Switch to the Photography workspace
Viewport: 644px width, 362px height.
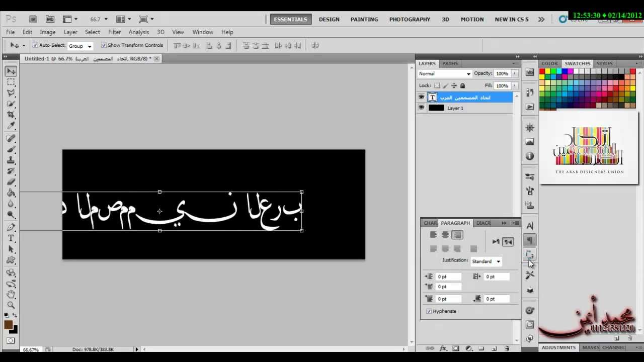[x=410, y=19]
